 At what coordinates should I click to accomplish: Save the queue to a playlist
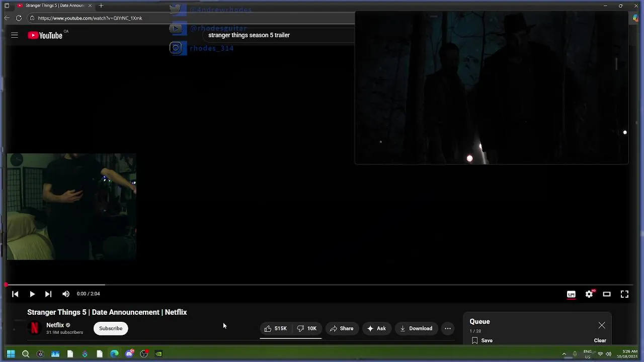click(482, 340)
